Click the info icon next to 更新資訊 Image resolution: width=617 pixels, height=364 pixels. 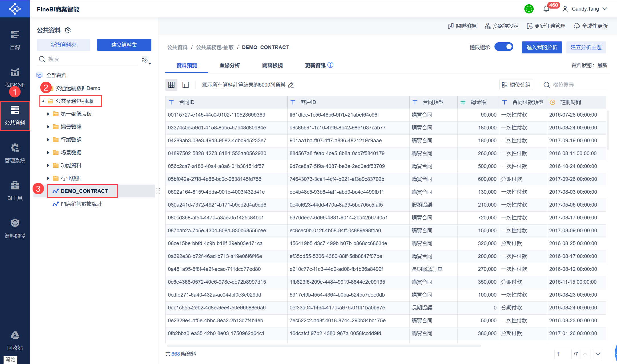(x=330, y=65)
